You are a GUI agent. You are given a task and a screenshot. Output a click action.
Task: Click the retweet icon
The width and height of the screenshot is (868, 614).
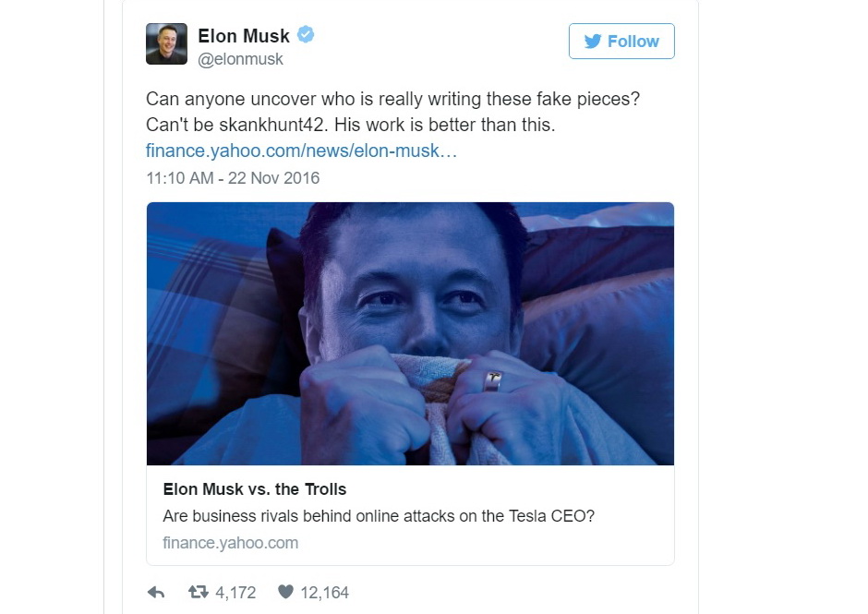(199, 593)
